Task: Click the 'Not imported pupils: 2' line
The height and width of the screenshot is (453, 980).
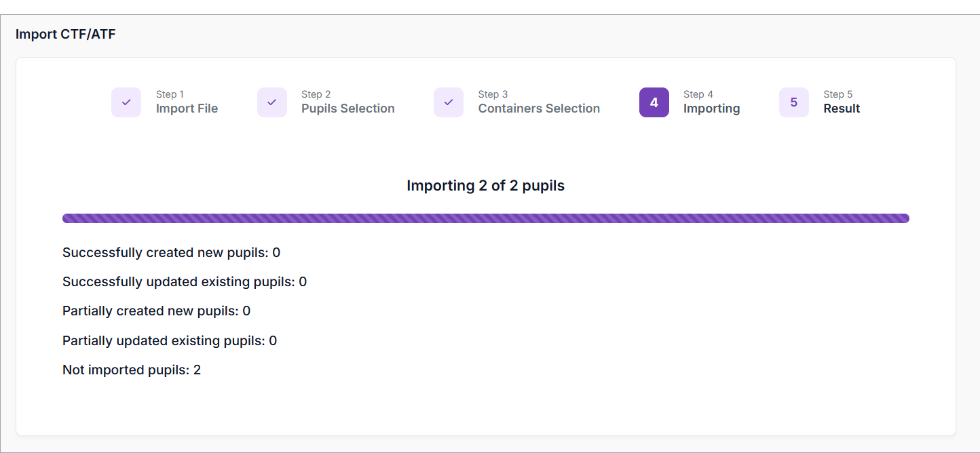Action: point(132,370)
